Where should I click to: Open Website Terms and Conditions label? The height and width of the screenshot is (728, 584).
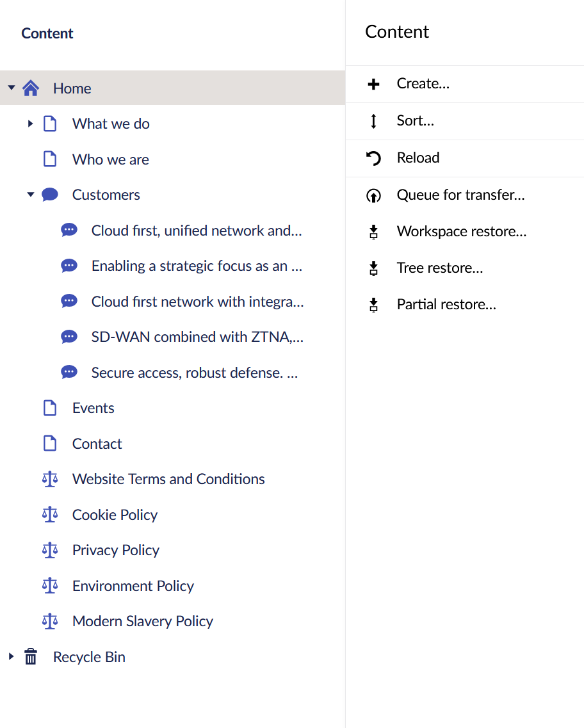coord(168,479)
